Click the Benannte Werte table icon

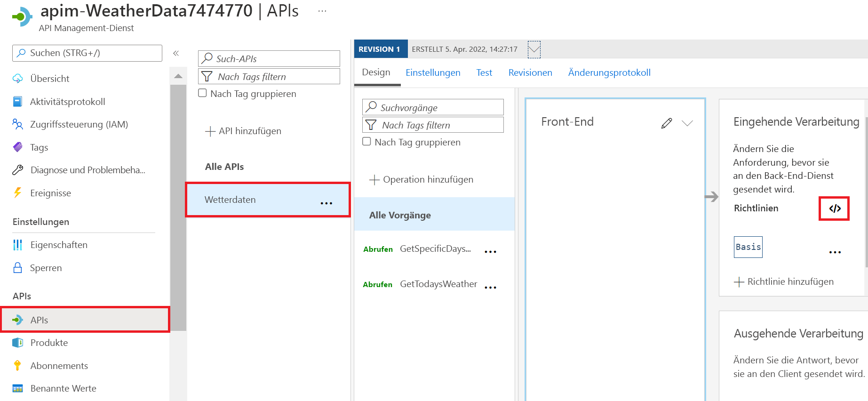pyautogui.click(x=17, y=388)
